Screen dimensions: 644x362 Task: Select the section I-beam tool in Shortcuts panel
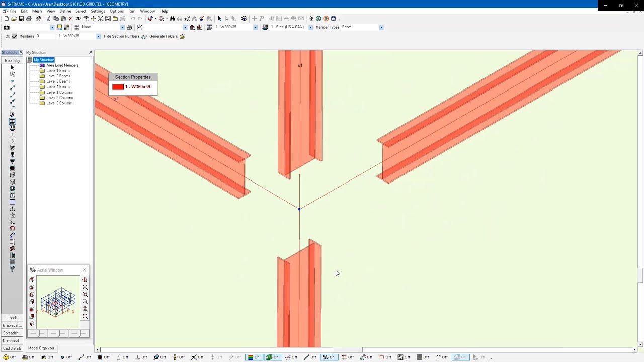12,121
